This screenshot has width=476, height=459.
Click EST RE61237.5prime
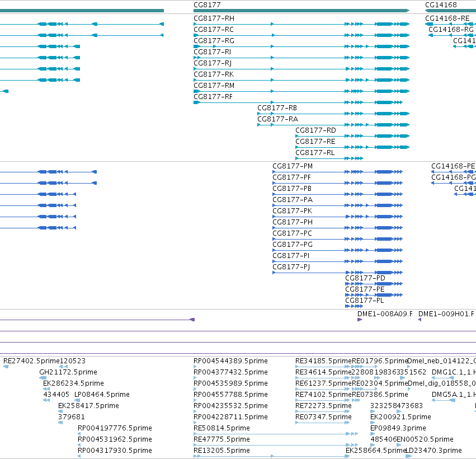[x=323, y=383]
